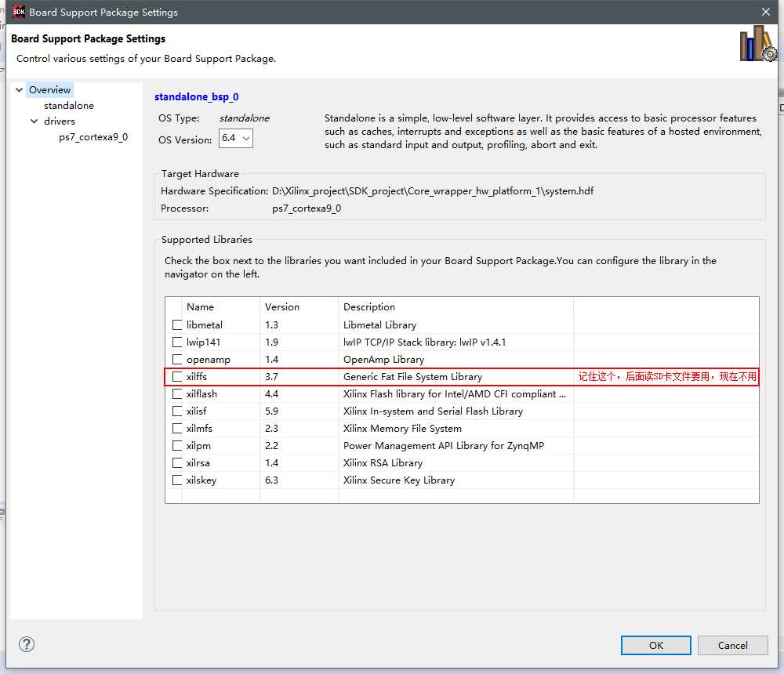Image resolution: width=784 pixels, height=674 pixels.
Task: Click the SDK icon in title bar
Action: click(x=19, y=12)
